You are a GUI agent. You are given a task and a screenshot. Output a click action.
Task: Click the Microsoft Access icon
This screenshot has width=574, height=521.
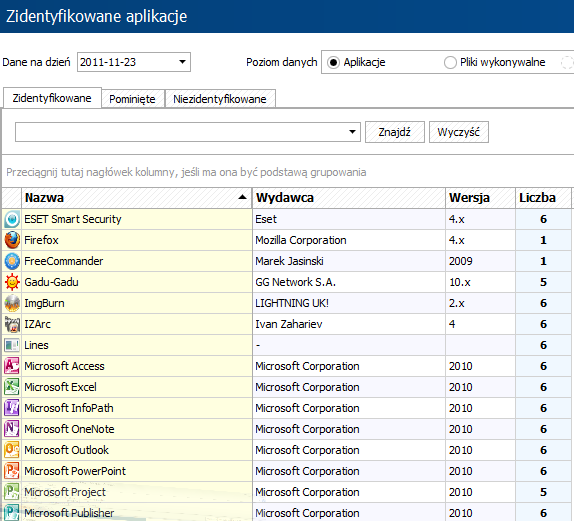(x=12, y=366)
